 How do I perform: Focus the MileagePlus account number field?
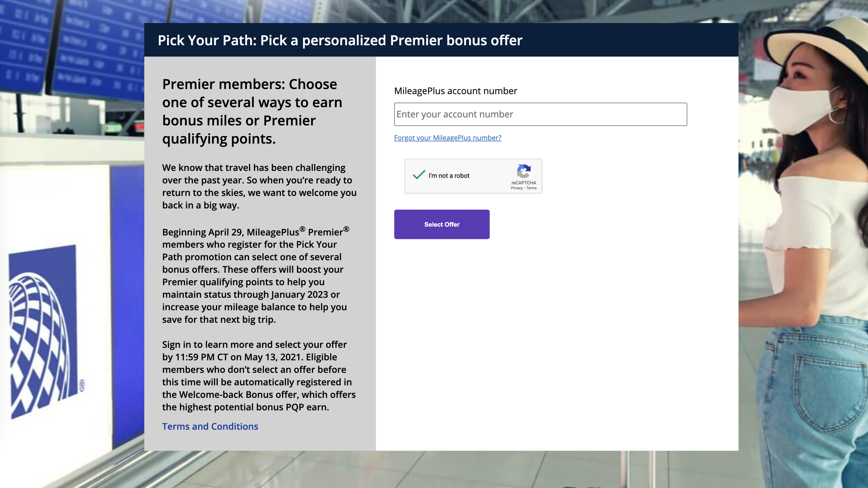[x=540, y=115]
